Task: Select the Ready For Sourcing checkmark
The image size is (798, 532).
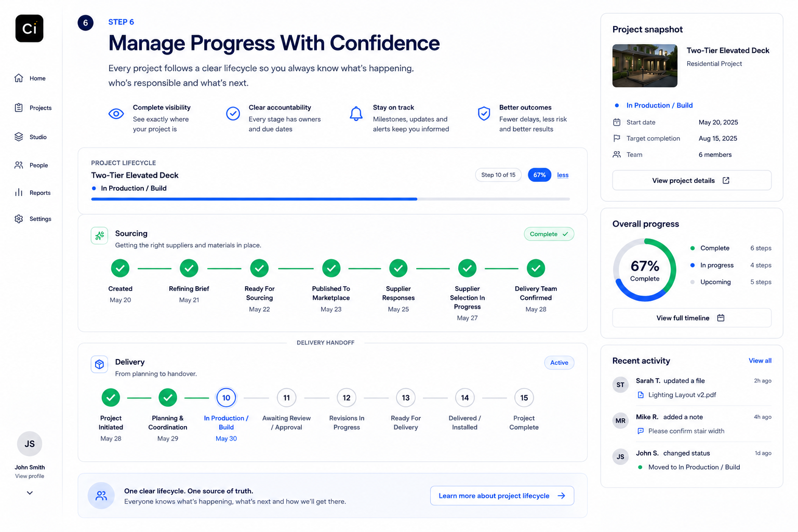Action: (x=259, y=268)
